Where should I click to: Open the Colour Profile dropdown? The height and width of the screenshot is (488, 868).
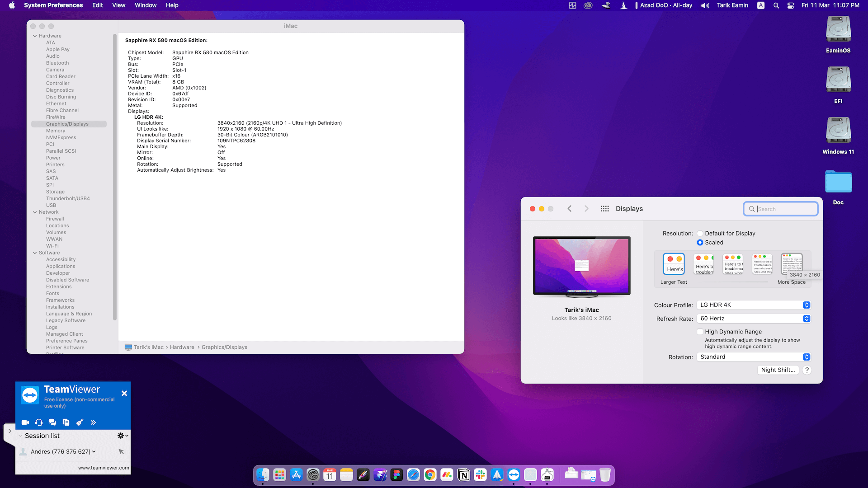754,305
